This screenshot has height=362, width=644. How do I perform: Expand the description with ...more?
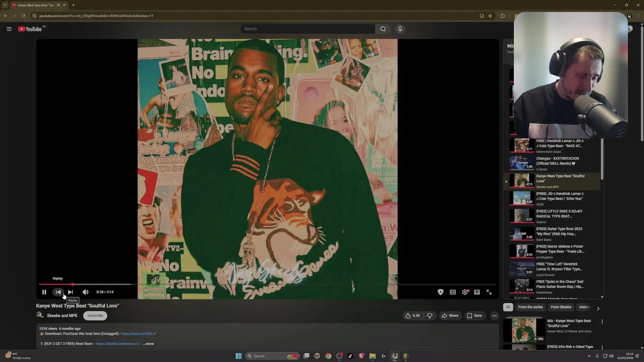point(148,344)
